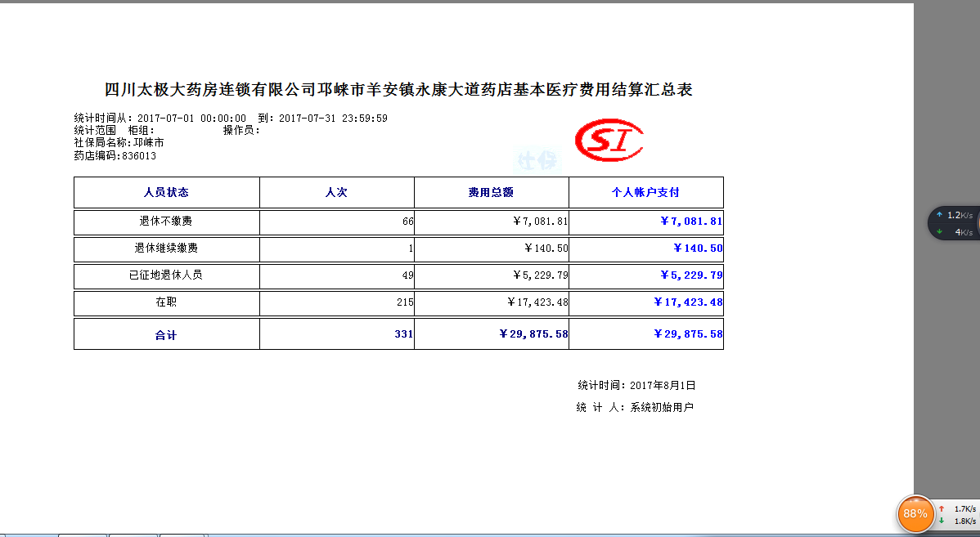980x537 pixels.
Task: Select the 已征地退休人员 row label
Action: [165, 275]
